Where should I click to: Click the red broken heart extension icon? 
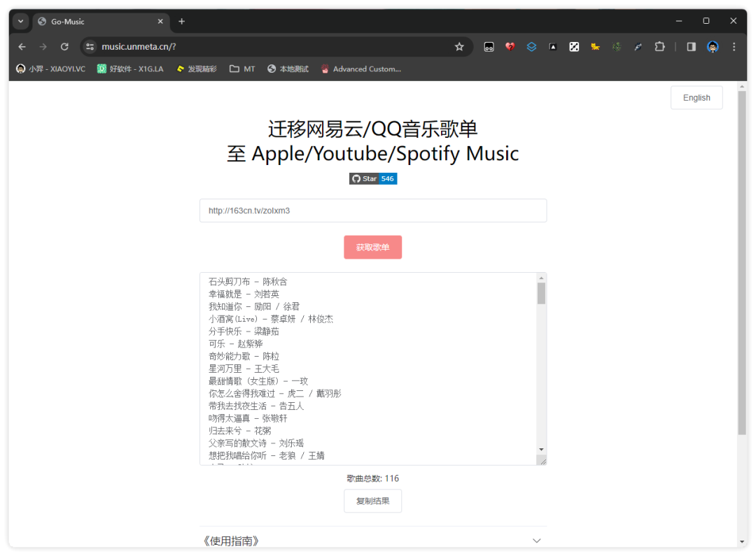coord(510,47)
